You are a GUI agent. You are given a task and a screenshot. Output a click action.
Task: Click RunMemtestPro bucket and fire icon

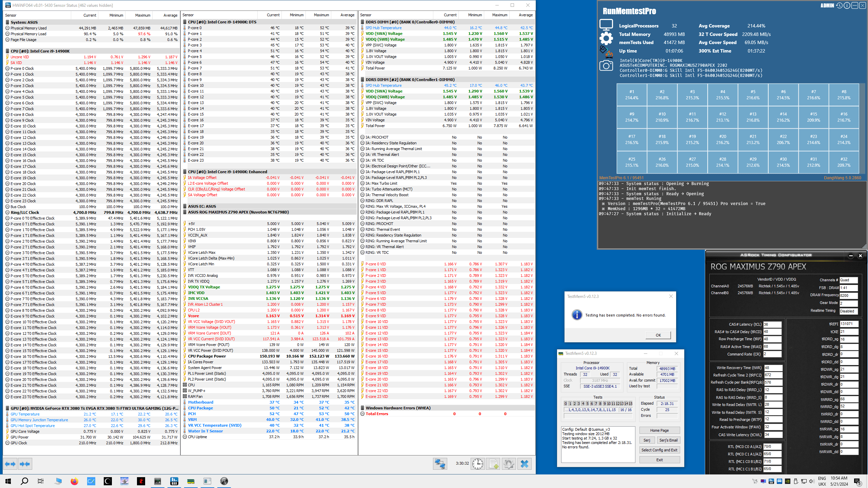coord(606,52)
